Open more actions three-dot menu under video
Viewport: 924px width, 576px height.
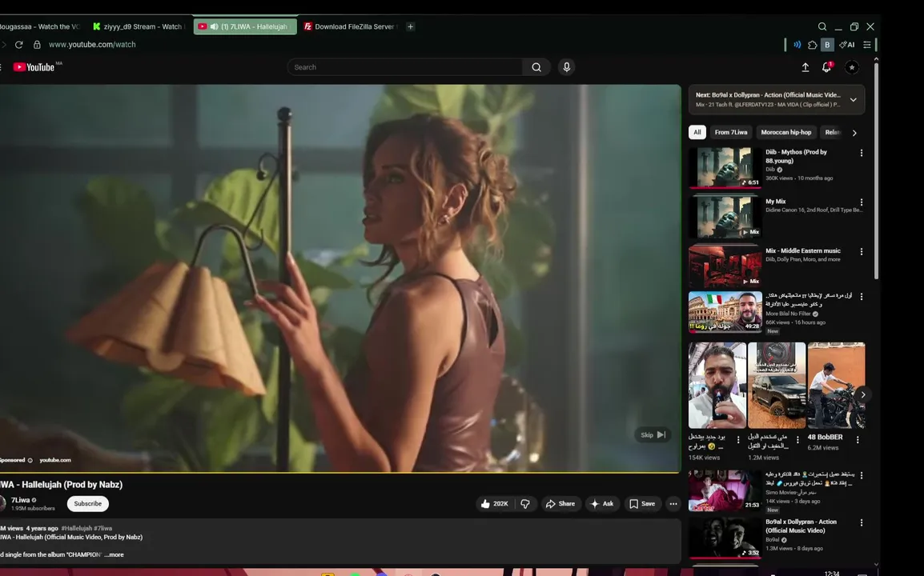coord(673,503)
